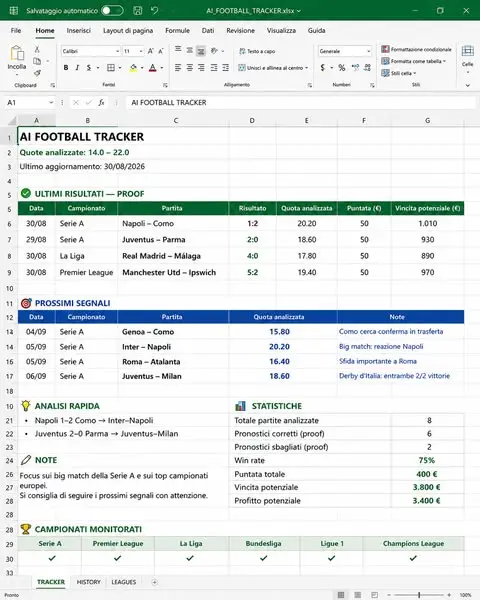Open the Dati ribbon tab
This screenshot has height=600, width=480.
208,31
